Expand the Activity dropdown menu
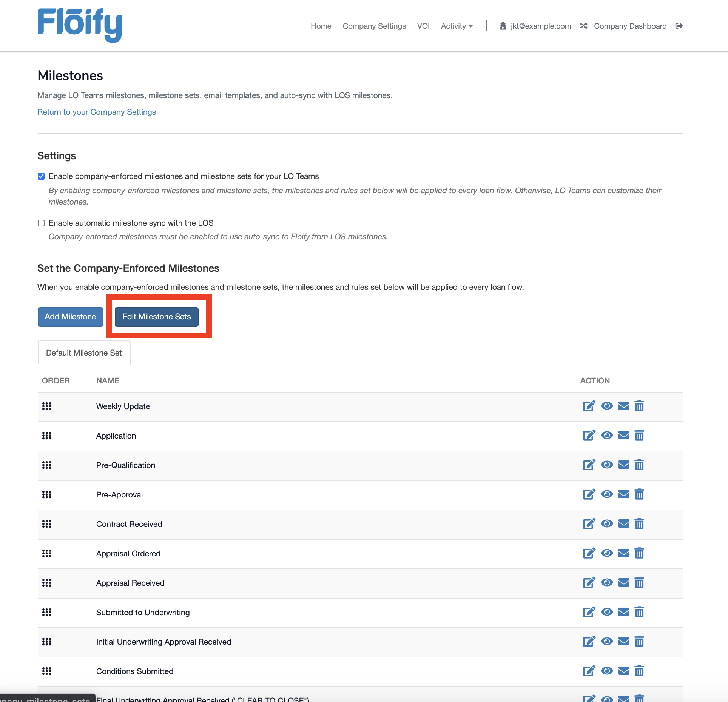728x702 pixels. click(x=457, y=26)
